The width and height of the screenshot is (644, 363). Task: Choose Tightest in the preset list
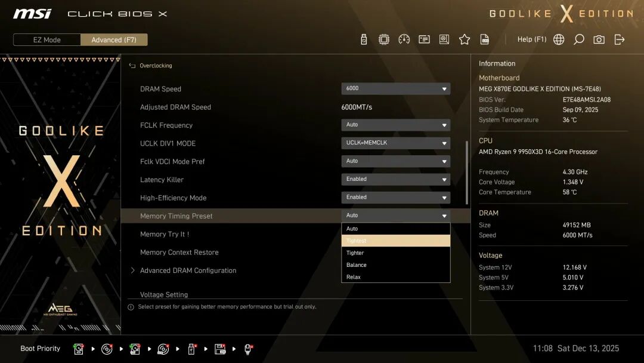pyautogui.click(x=395, y=241)
